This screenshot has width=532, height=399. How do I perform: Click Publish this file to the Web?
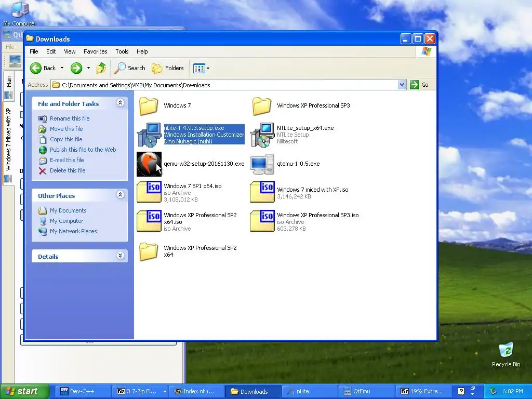coord(83,150)
